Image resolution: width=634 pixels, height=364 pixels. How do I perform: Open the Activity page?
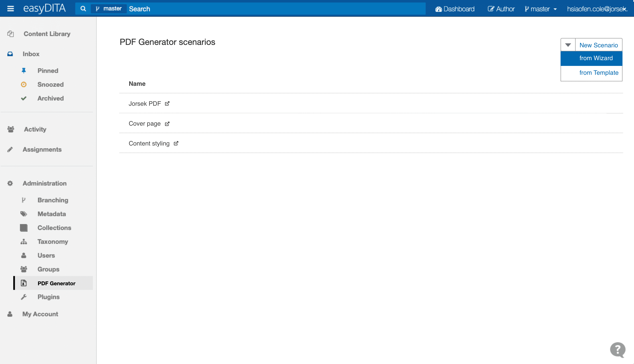(x=35, y=129)
